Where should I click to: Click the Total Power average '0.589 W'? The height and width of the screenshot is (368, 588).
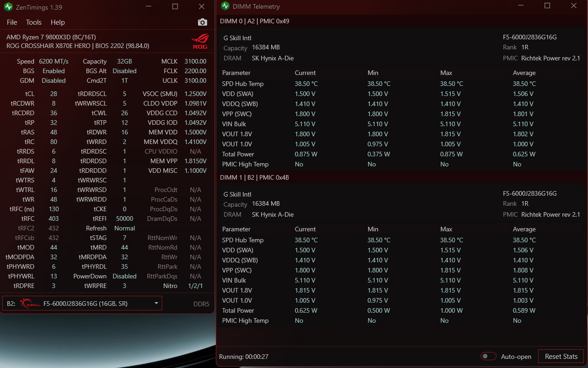pos(525,310)
